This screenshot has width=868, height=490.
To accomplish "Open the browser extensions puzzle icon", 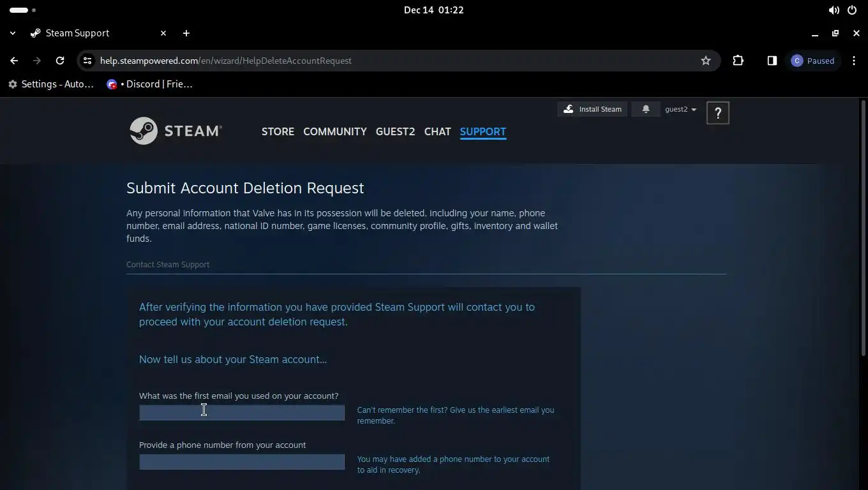I will pos(738,61).
